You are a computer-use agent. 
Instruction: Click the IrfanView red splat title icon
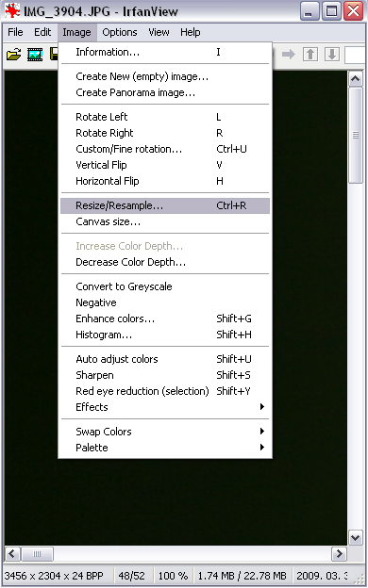12,11
